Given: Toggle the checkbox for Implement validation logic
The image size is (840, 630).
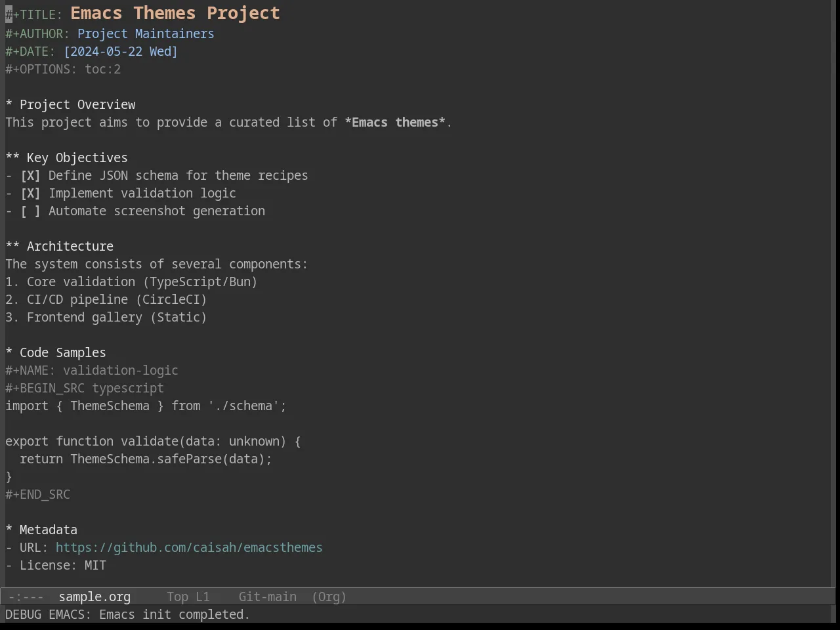Looking at the screenshot, I should coord(30,194).
